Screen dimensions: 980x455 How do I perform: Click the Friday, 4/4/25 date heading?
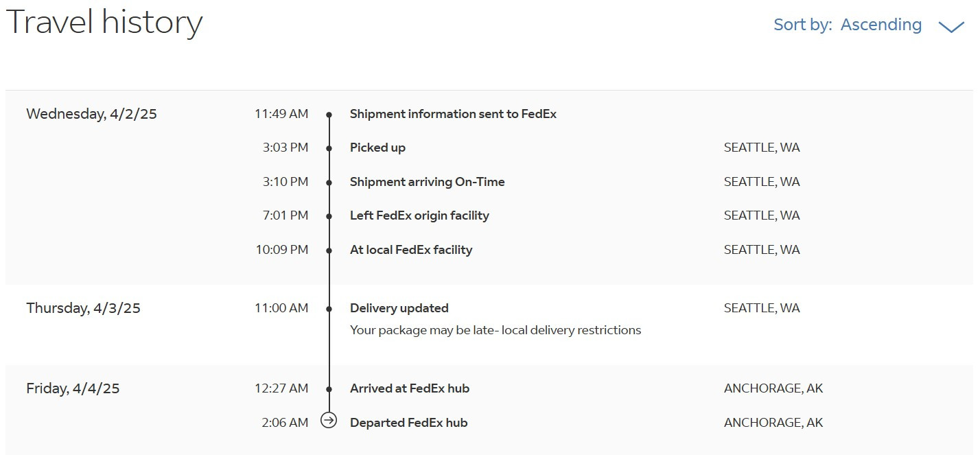73,388
